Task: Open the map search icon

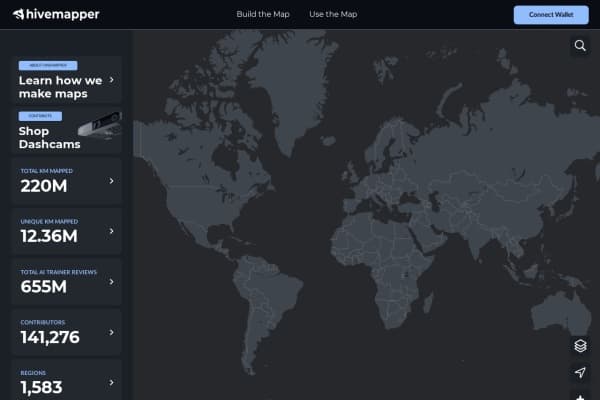Action: [580, 46]
